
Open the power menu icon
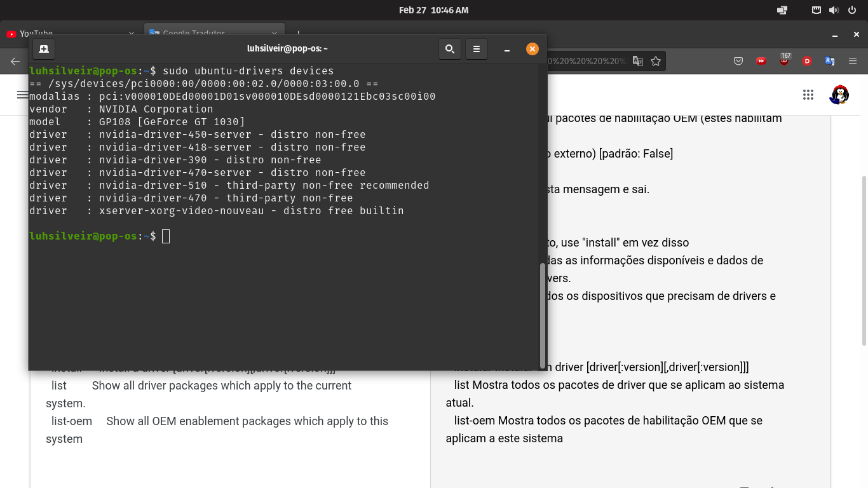pyautogui.click(x=851, y=10)
